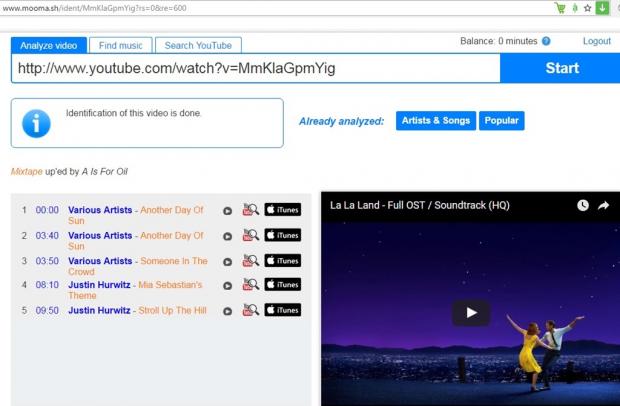Click the iTunes badge on track 1
The image size is (620, 406).
point(282,210)
